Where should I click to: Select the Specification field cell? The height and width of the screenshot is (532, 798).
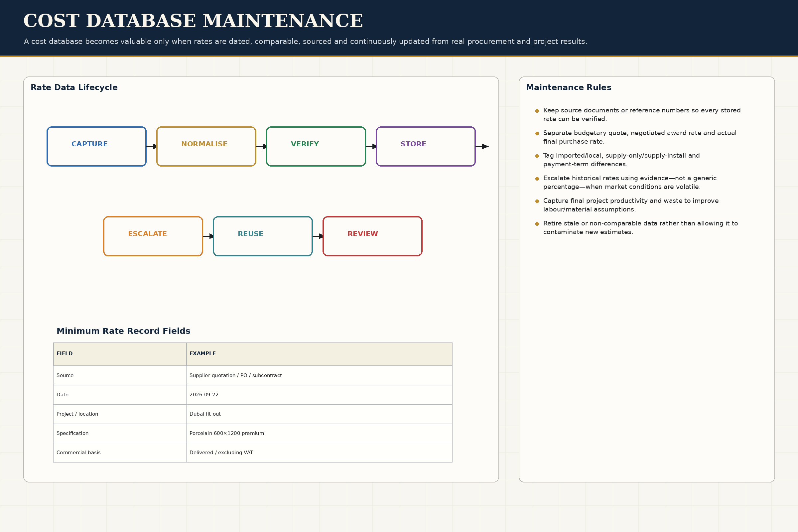pos(120,434)
